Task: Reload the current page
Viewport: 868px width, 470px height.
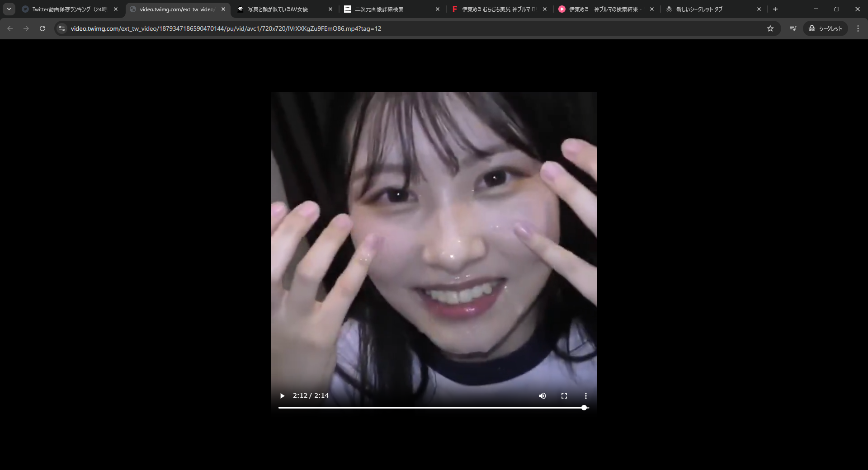Action: [42, 28]
